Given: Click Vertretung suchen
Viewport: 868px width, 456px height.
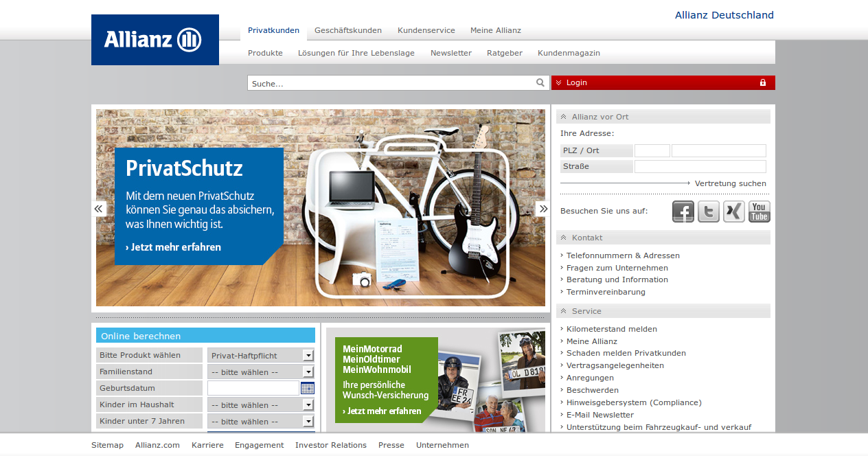Looking at the screenshot, I should [731, 183].
